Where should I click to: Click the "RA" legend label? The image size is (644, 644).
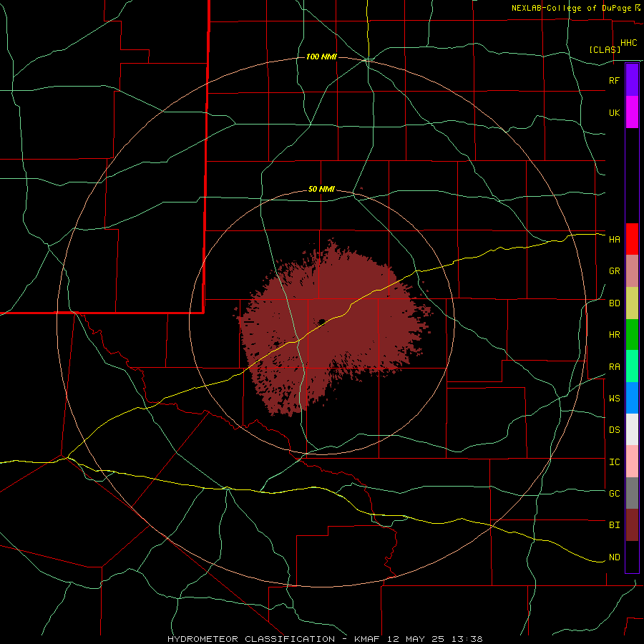tap(614, 367)
